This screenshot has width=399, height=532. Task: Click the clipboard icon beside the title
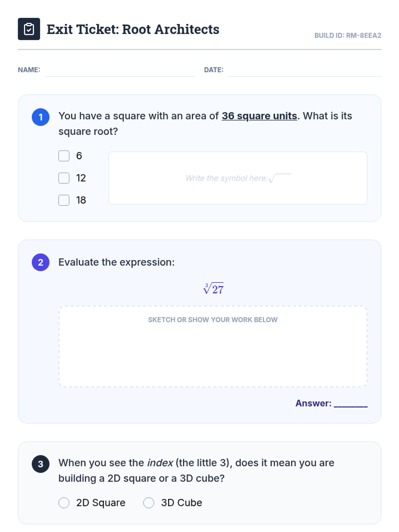click(x=29, y=29)
